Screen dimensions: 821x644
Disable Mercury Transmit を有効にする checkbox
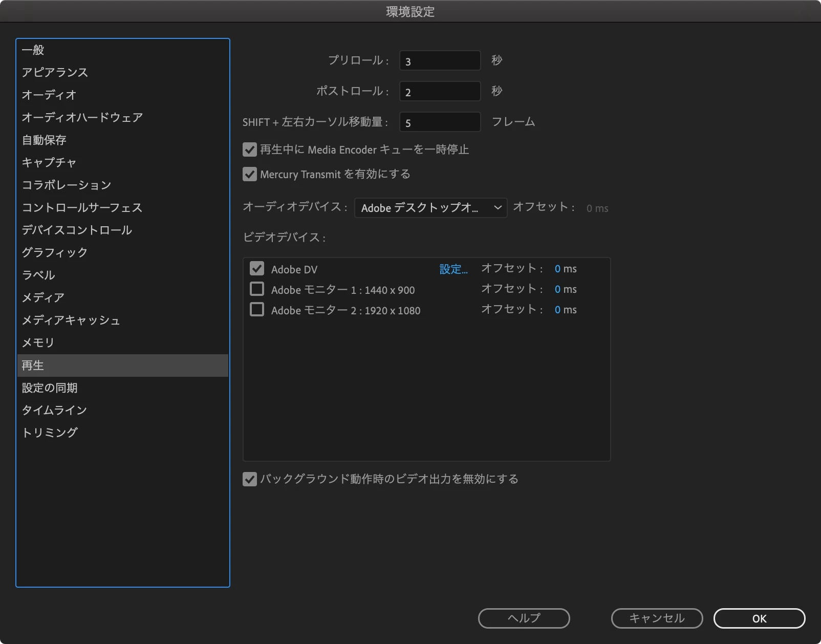(249, 175)
